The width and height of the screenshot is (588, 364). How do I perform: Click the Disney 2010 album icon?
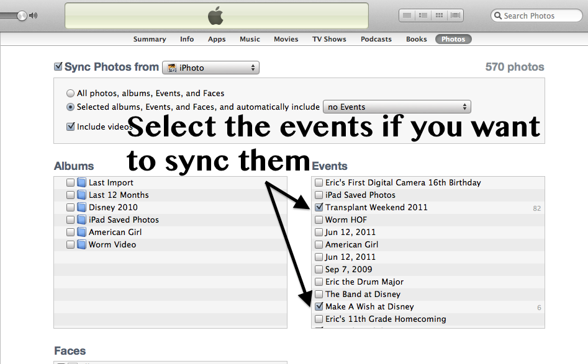click(81, 207)
